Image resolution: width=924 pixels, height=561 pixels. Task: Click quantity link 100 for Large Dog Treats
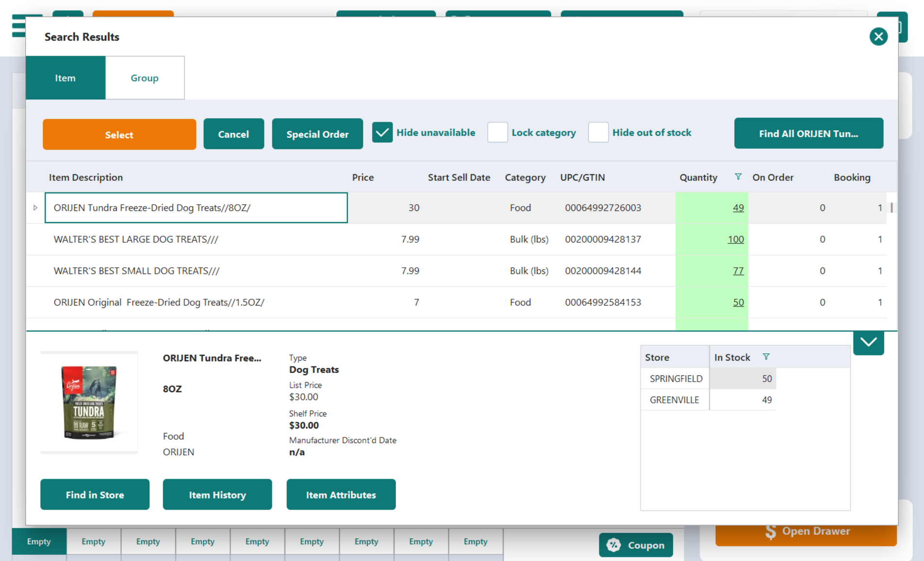736,239
